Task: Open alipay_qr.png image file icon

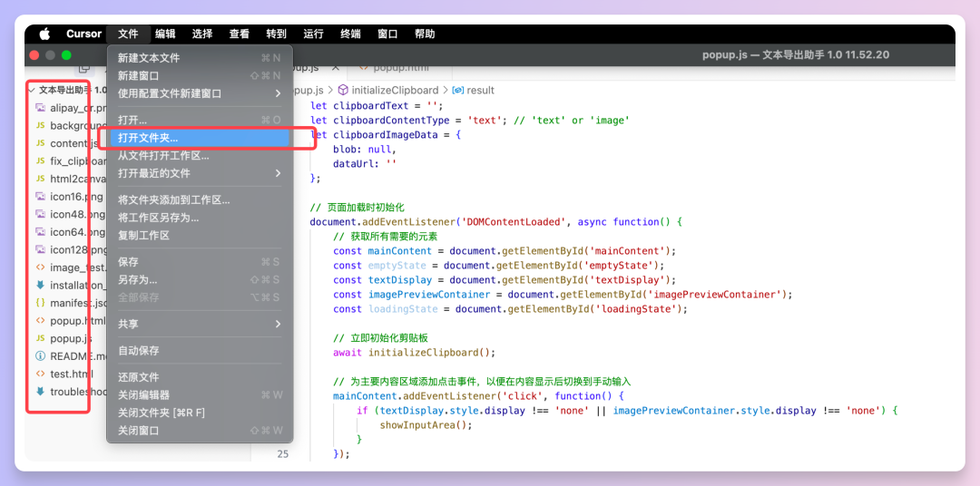Action: point(40,107)
